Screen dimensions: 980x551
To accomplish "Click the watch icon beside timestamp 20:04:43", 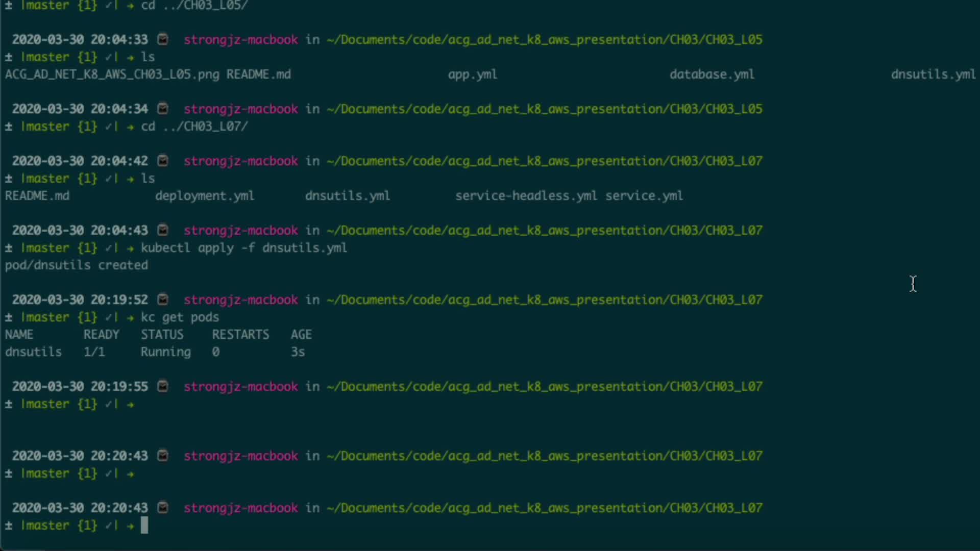I will (x=163, y=230).
